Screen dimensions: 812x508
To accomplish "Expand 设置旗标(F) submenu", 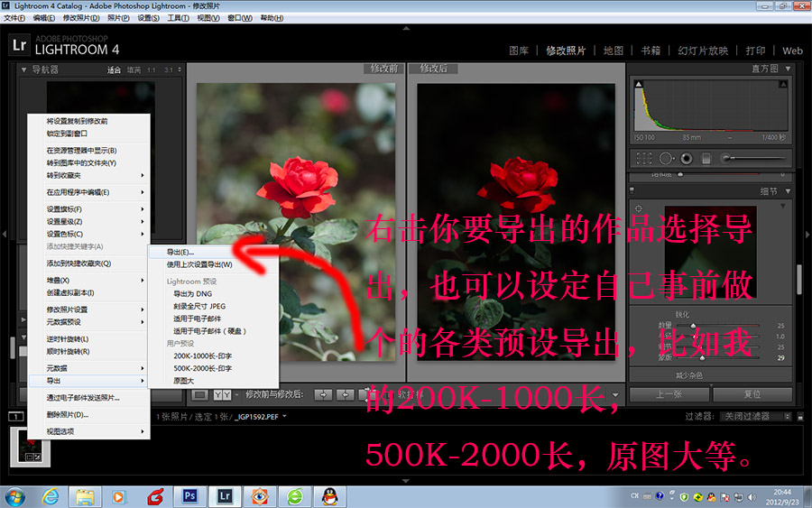I will (88, 209).
